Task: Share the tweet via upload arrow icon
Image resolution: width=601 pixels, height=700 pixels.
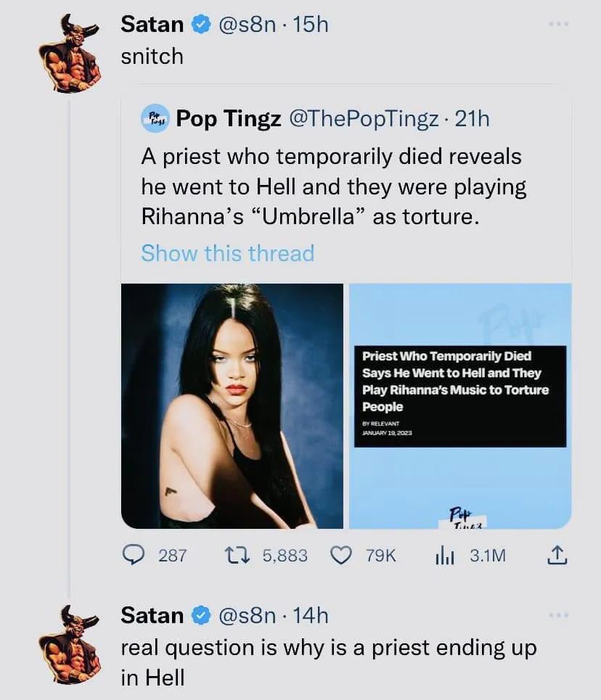Action: 555,556
